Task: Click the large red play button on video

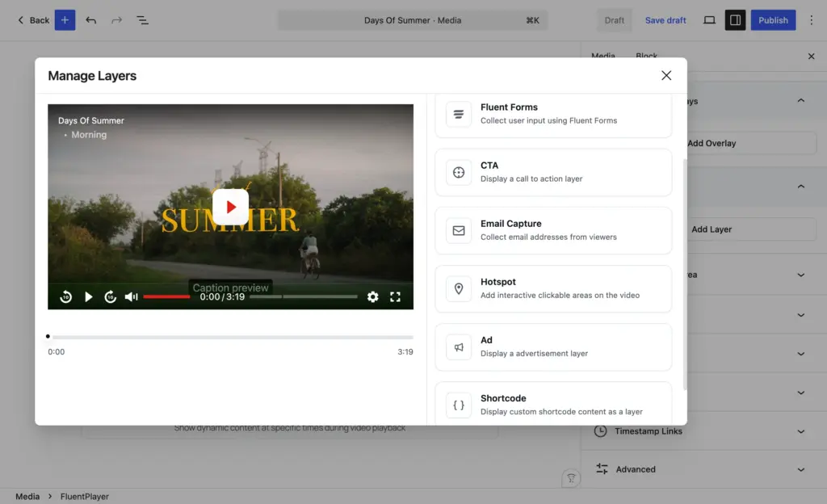Action: (230, 207)
